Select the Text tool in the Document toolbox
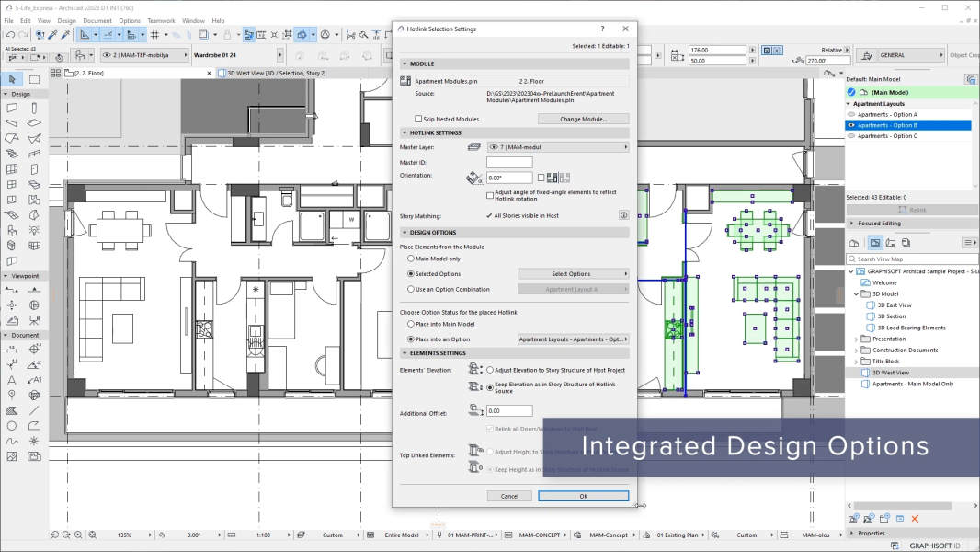The width and height of the screenshot is (980, 552). (x=12, y=379)
